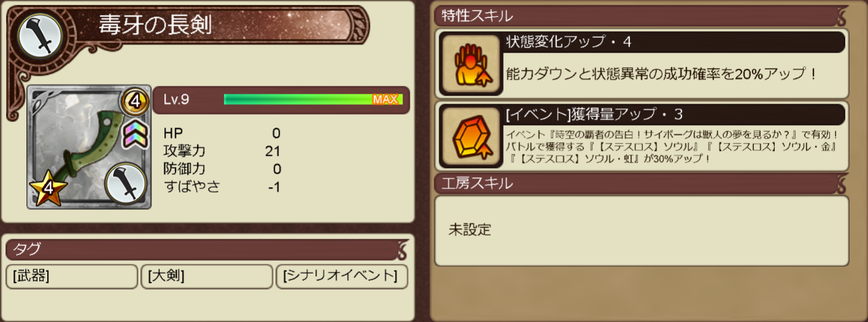Click the green poison fang sword thumbnail
The height and width of the screenshot is (322, 868).
89,147
